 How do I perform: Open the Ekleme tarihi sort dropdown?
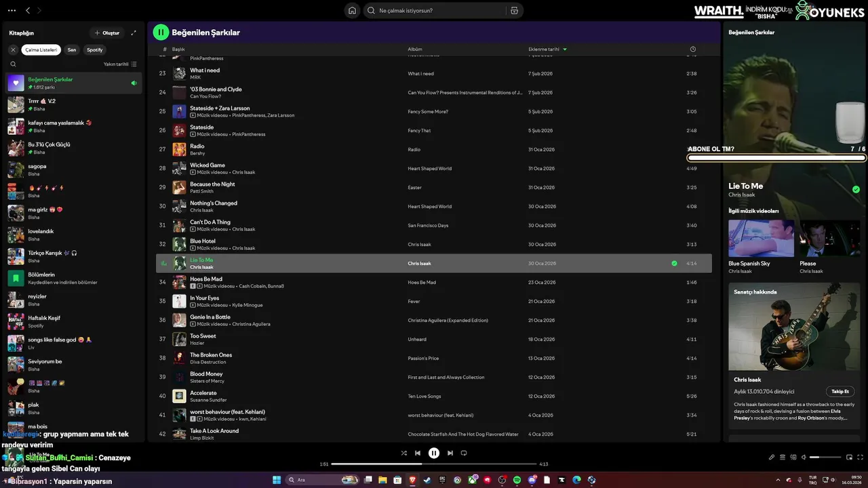[x=547, y=49]
